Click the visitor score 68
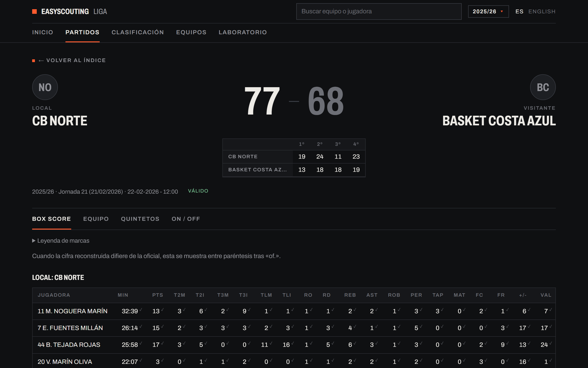 pos(326,101)
